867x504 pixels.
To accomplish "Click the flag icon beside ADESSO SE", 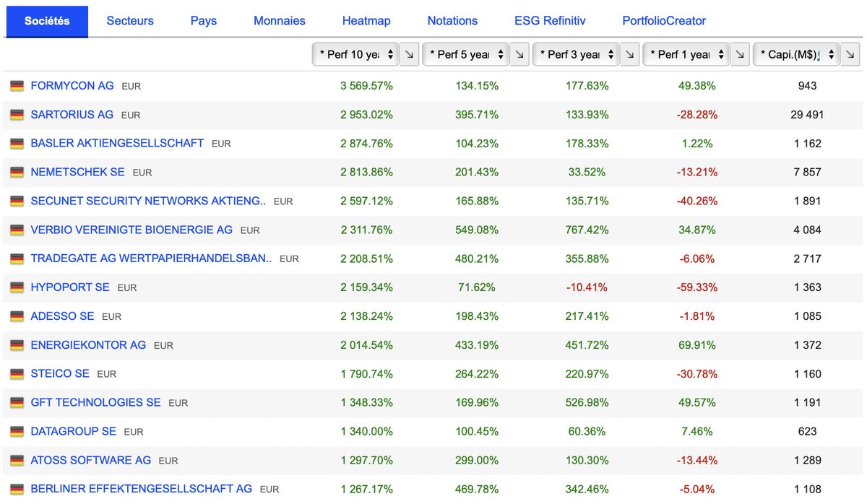I will pos(17,316).
